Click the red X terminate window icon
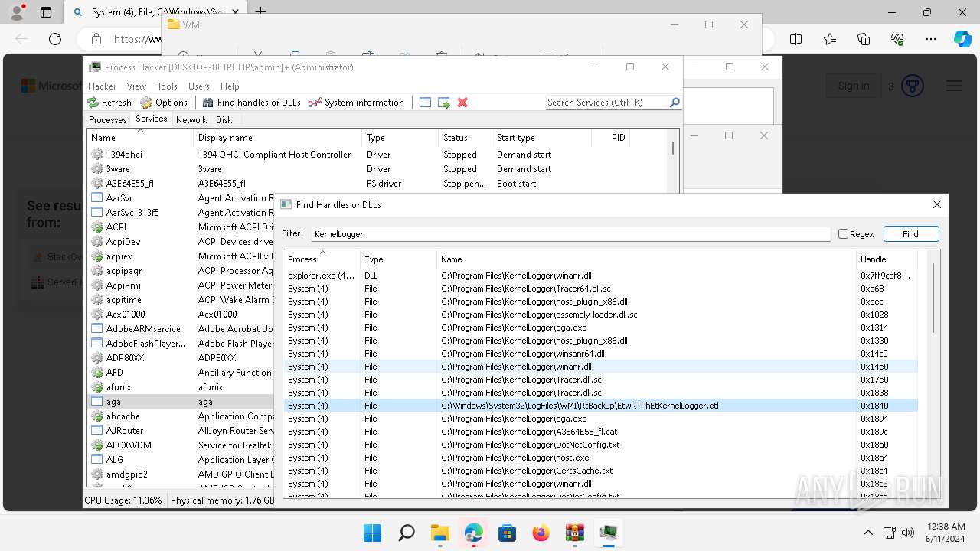 pos(462,103)
